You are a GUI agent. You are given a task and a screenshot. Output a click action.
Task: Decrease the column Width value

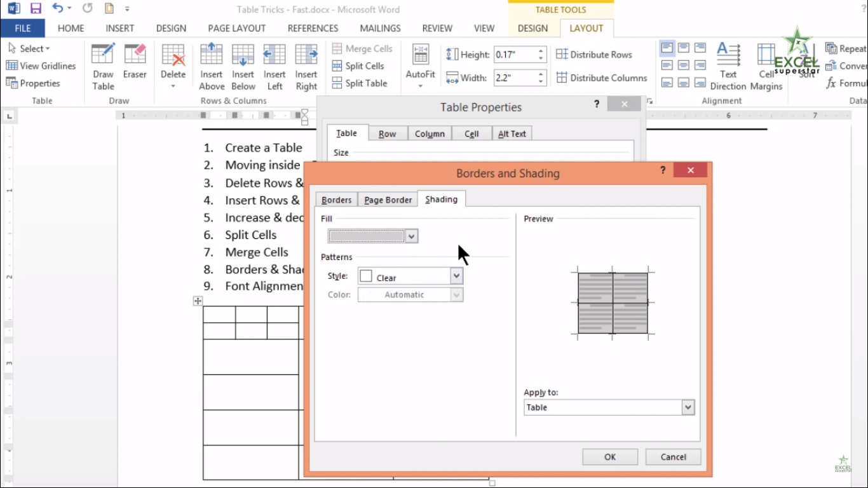click(541, 81)
